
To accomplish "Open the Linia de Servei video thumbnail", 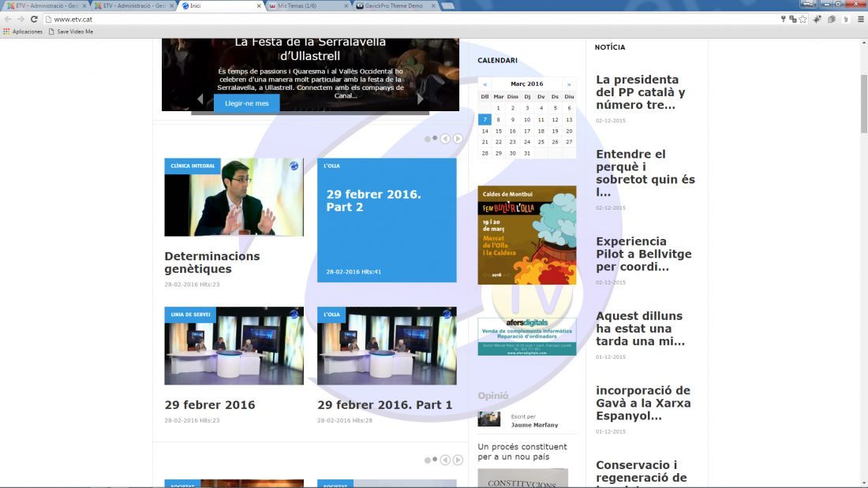I will pos(234,346).
